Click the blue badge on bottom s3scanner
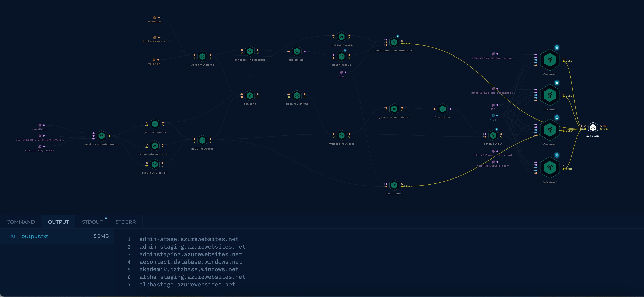This screenshot has width=644, height=297. (557, 155)
